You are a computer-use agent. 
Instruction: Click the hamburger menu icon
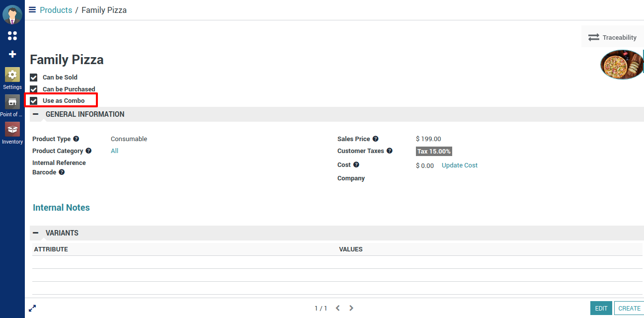tap(32, 10)
